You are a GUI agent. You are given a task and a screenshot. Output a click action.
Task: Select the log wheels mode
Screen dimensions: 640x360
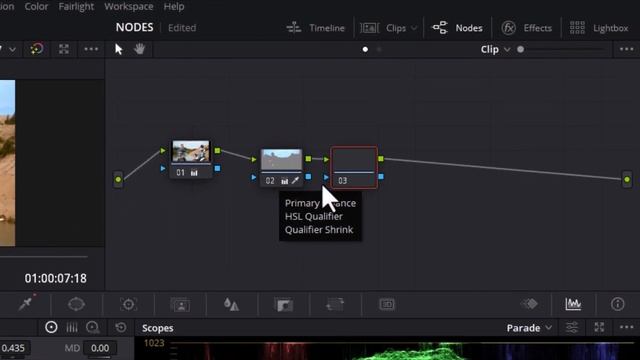93,327
